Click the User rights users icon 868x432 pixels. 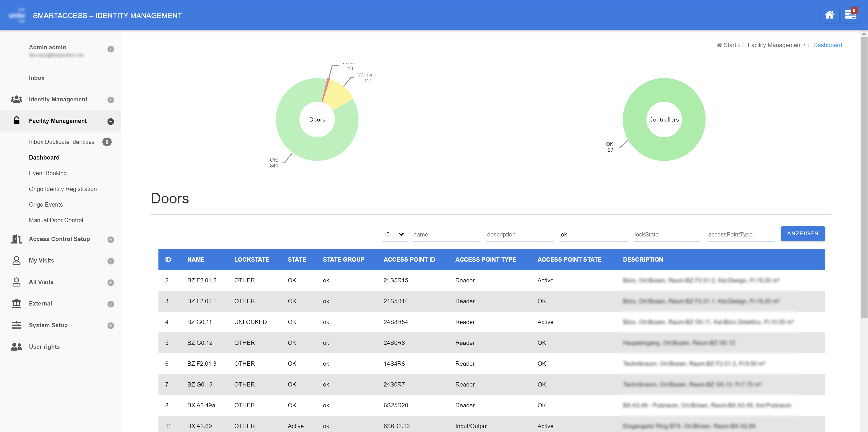(16, 347)
